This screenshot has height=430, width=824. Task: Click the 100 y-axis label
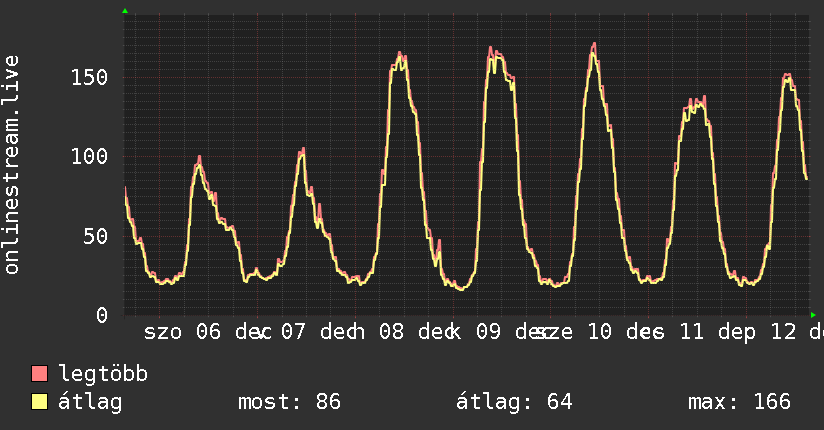[x=89, y=157]
